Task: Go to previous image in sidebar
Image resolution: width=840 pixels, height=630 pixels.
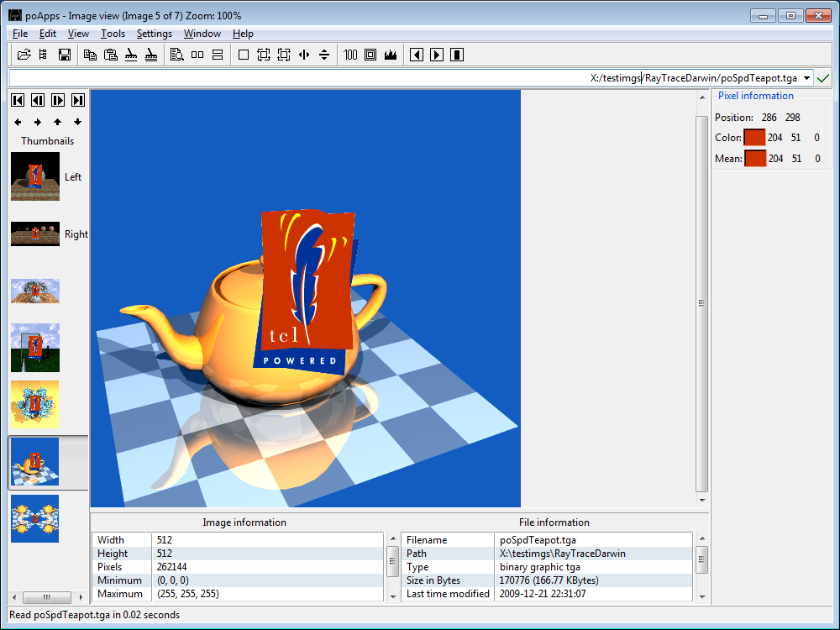Action: pyautogui.click(x=38, y=100)
